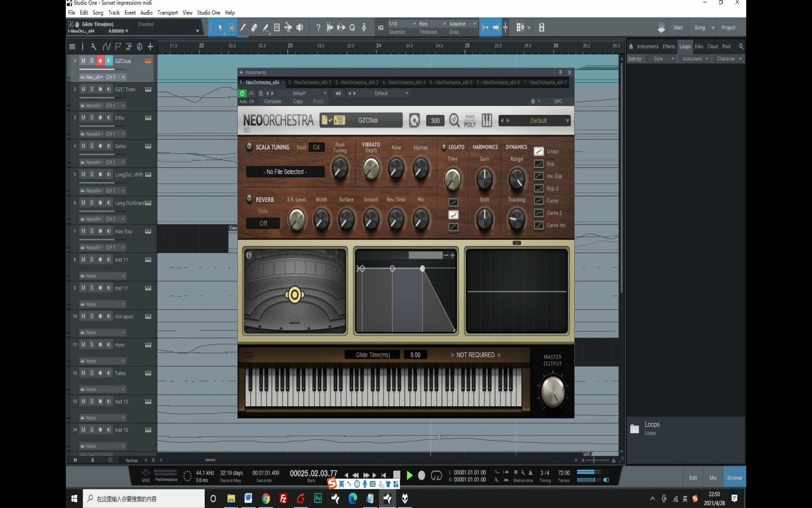Select the Arrow tool in toolbar
Viewport: 812px width, 508px height.
pos(220,28)
